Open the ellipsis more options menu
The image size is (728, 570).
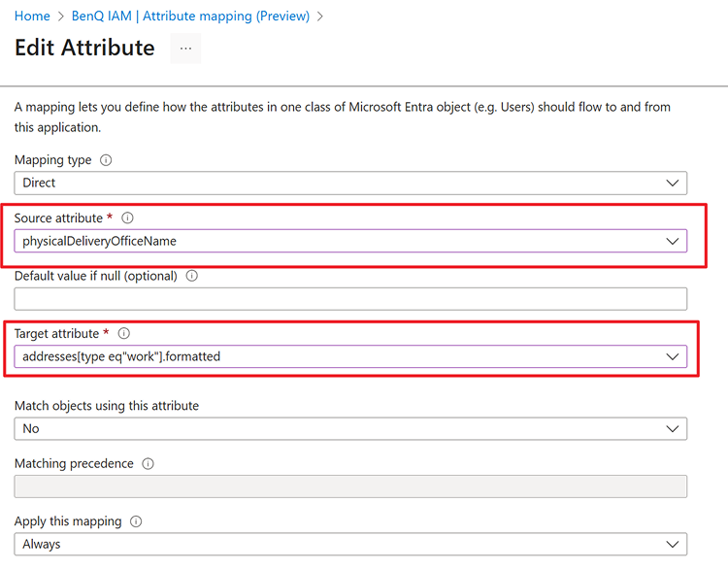coord(185,49)
